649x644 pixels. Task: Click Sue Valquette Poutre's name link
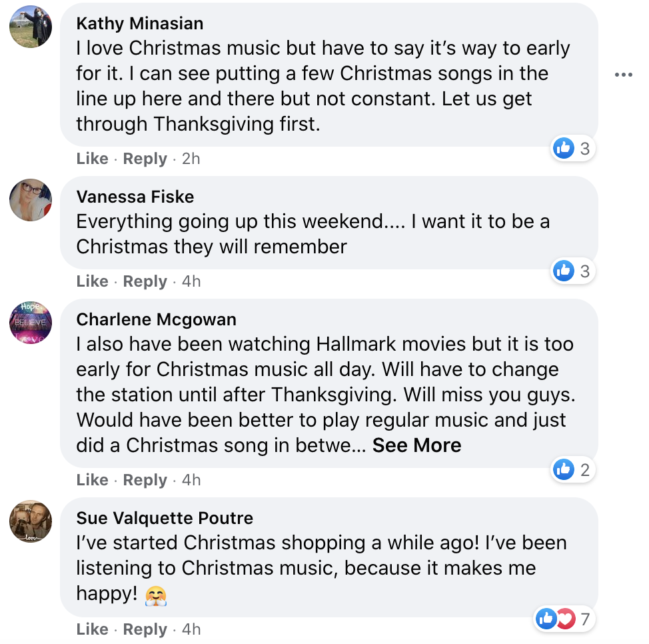point(165,518)
